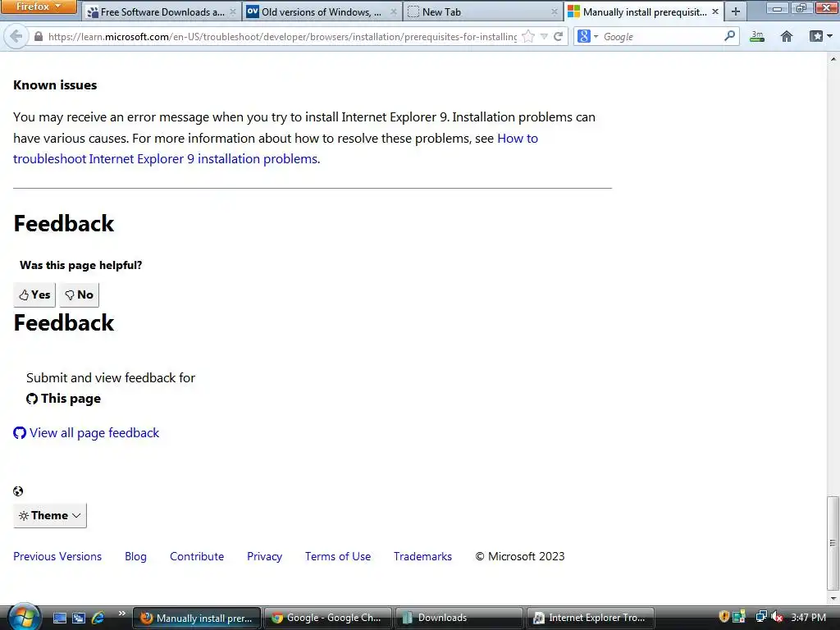840x630 pixels.
Task: Open the downloads indicator showing 3m
Action: [757, 36]
